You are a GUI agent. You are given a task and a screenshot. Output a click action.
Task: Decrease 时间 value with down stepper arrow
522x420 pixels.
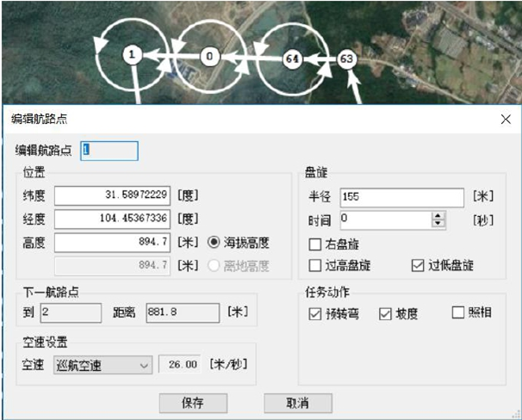[x=438, y=224]
